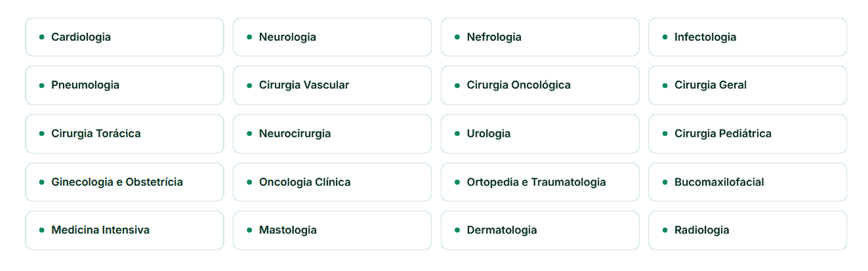Select Medicina Intensiva specialty
The image size is (868, 271).
124,230
